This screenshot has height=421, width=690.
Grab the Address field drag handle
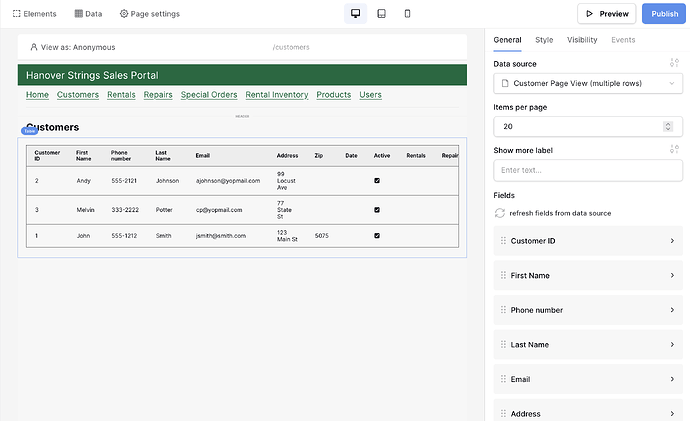(503, 414)
